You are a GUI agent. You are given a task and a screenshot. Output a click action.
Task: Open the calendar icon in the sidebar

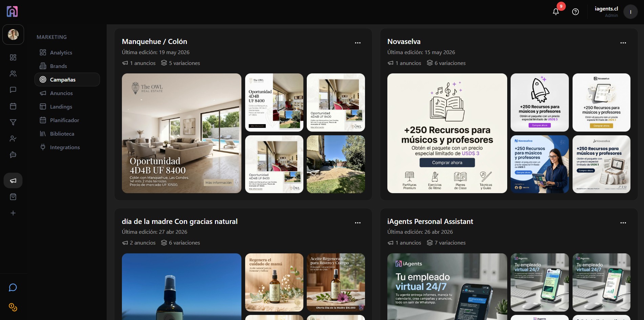tap(13, 106)
